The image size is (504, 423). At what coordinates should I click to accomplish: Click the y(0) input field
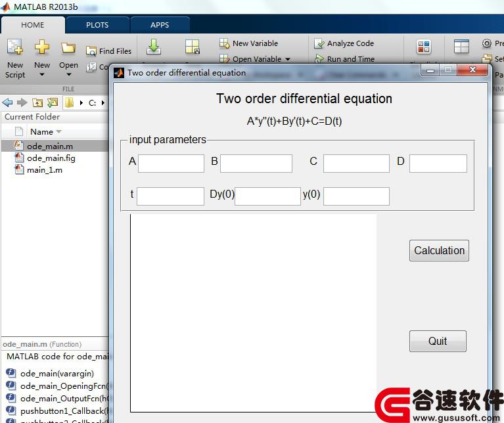coord(356,196)
